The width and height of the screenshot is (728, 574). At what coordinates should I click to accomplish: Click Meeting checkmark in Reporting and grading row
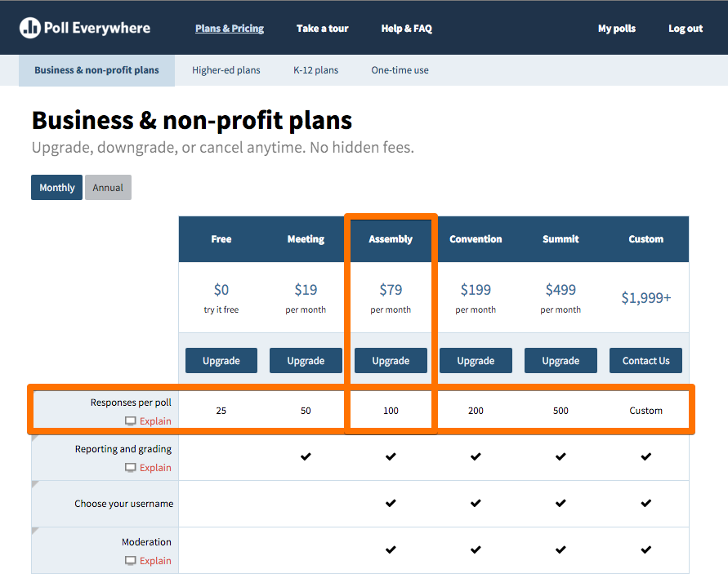click(306, 456)
